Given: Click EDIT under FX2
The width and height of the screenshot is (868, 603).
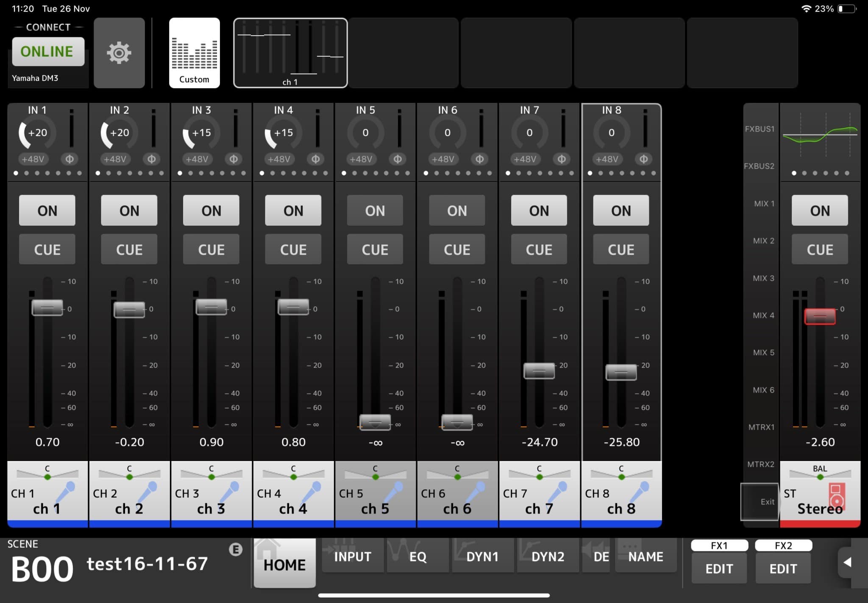Looking at the screenshot, I should tap(783, 568).
